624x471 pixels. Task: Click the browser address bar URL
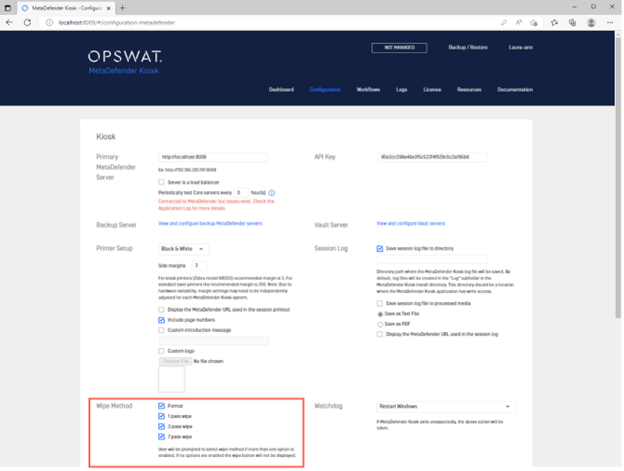tap(117, 23)
